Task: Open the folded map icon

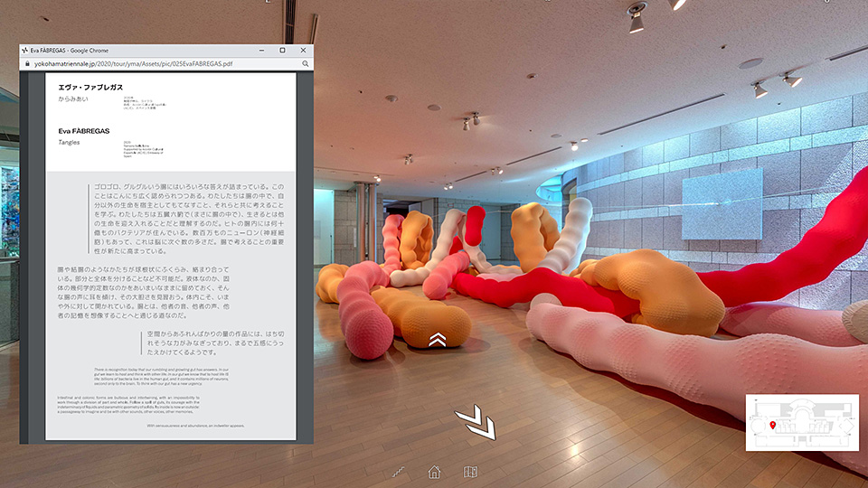Action: (470, 472)
